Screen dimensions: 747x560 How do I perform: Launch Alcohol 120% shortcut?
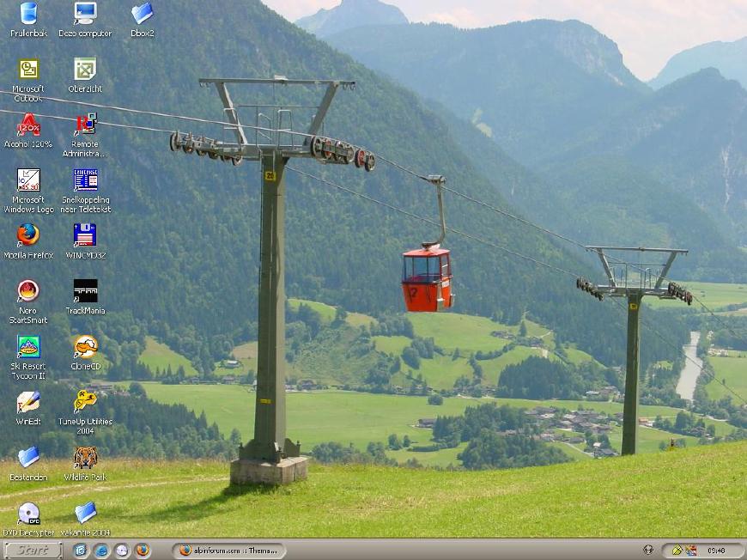[x=28, y=125]
